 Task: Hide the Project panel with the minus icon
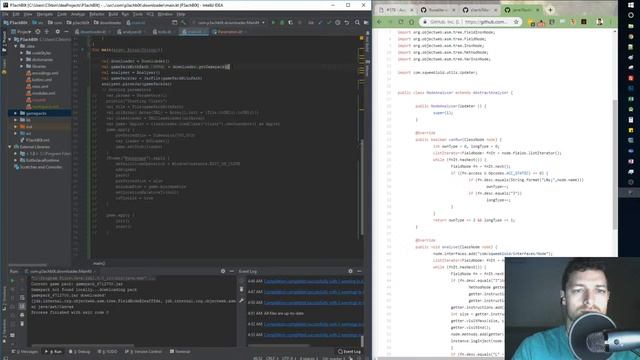click(66, 31)
